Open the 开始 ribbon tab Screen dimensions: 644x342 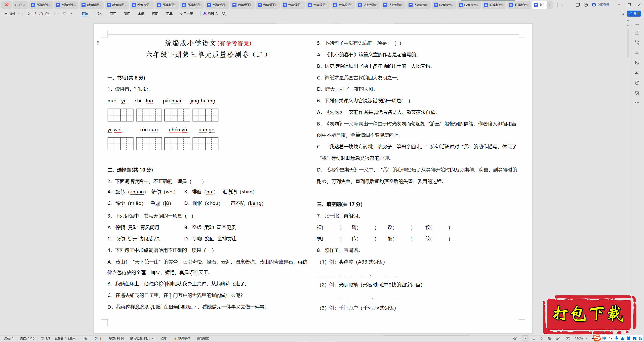(85, 14)
